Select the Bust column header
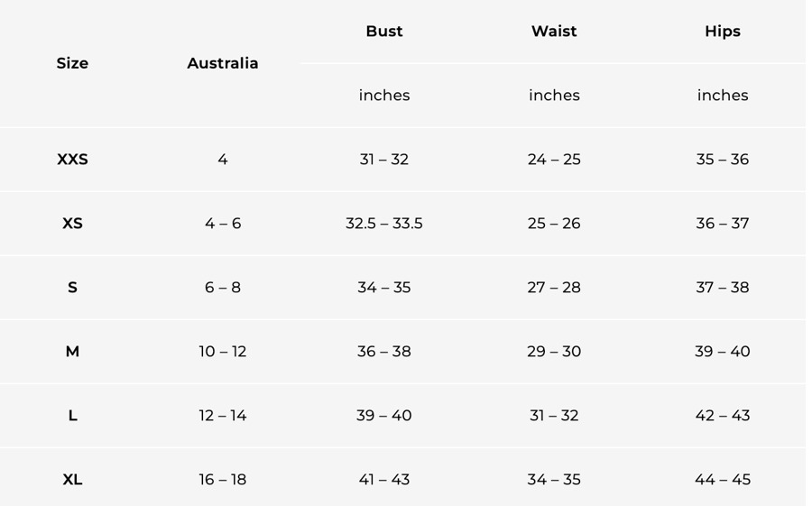Image resolution: width=812 pixels, height=506 pixels. pyautogui.click(x=384, y=32)
